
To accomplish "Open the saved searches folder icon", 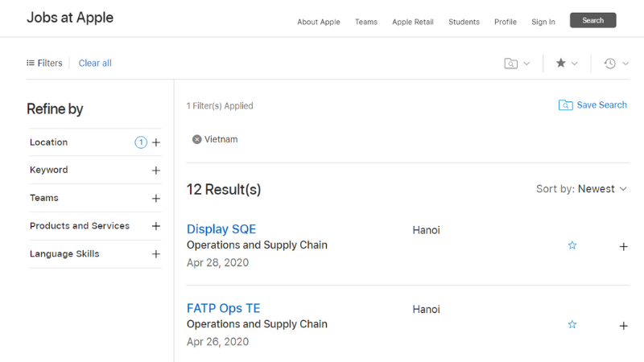I will click(x=511, y=64).
